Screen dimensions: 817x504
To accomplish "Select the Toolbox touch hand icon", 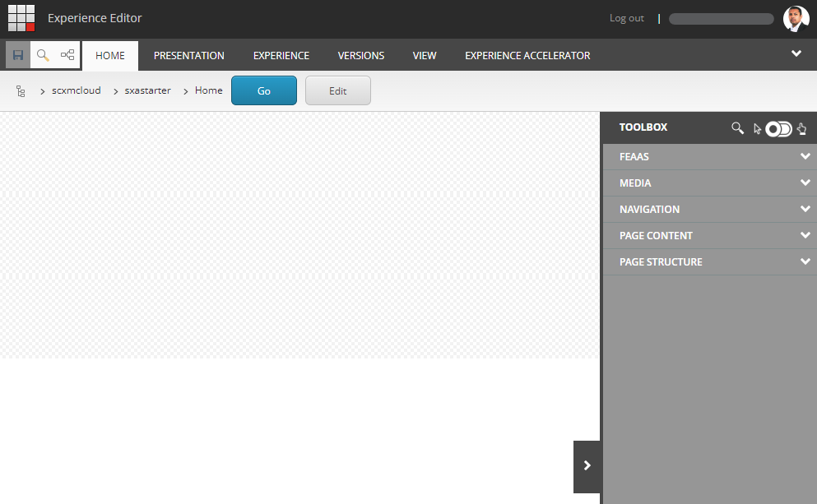I will click(x=802, y=128).
